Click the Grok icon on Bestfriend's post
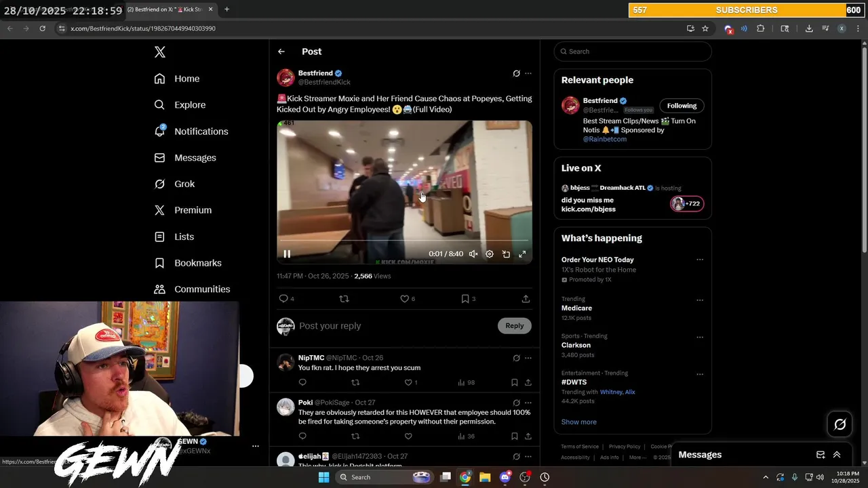 pyautogui.click(x=516, y=73)
